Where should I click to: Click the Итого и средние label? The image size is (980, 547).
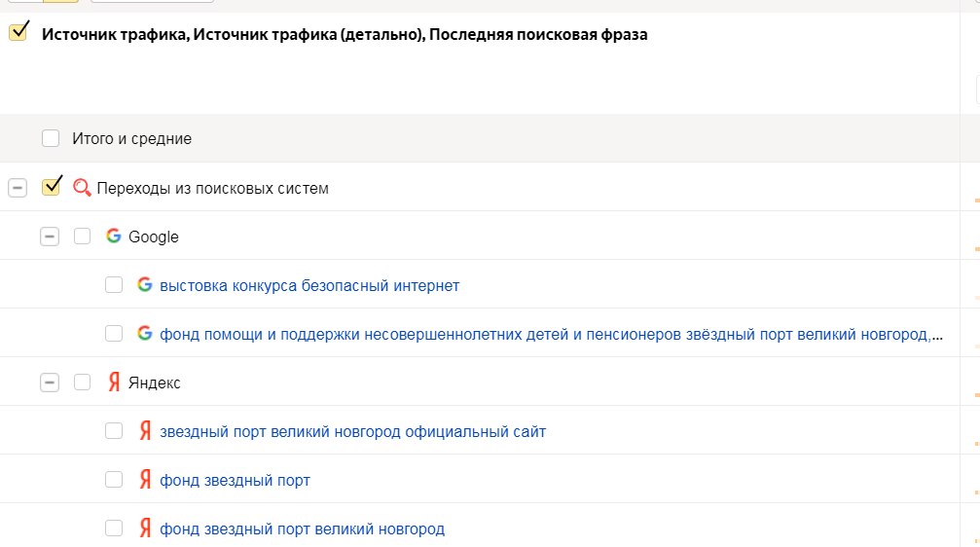point(132,139)
